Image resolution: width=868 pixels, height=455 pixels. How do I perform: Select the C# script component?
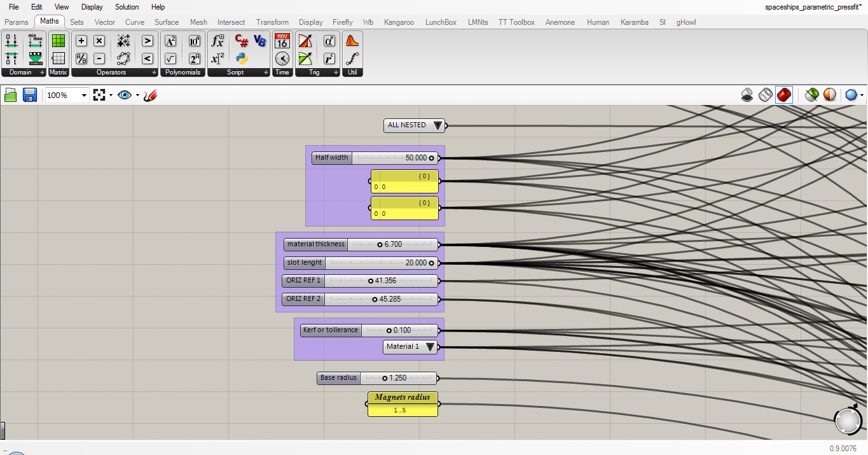tap(242, 41)
